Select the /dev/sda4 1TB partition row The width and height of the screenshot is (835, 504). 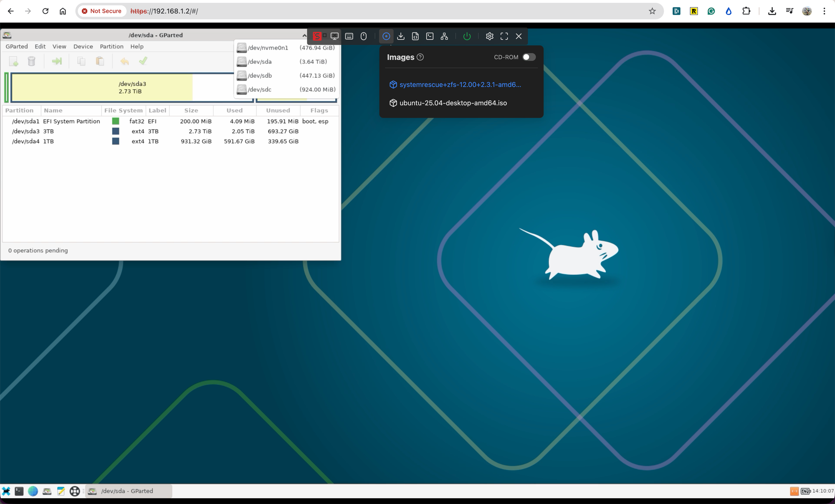click(x=167, y=141)
